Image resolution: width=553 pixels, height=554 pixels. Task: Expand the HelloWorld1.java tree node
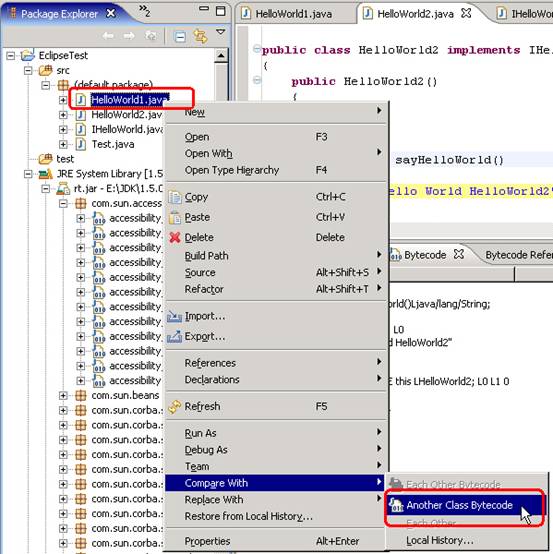point(63,100)
